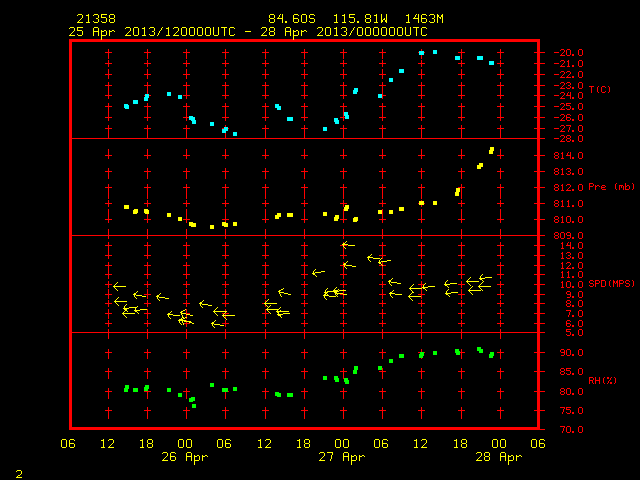Click the -20.0 temperature scale value
Viewport: 640px width, 480px height.
tap(568, 53)
